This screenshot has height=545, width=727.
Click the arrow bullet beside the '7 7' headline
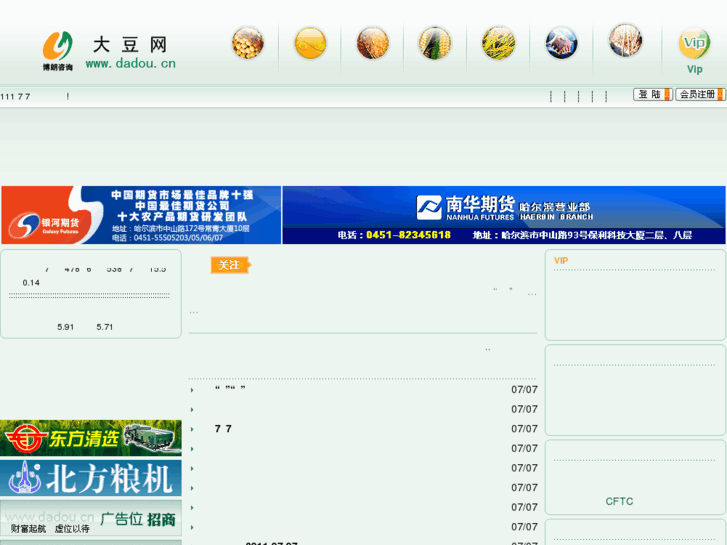[192, 430]
